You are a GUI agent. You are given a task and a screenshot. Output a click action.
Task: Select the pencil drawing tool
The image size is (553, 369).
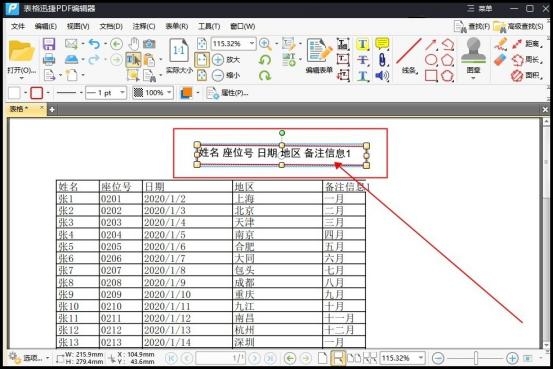click(x=501, y=44)
